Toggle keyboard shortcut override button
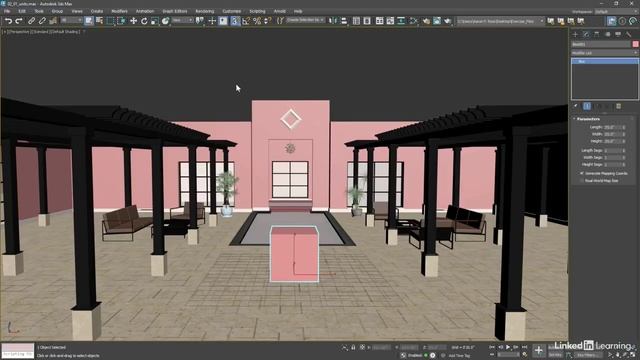 click(x=223, y=21)
